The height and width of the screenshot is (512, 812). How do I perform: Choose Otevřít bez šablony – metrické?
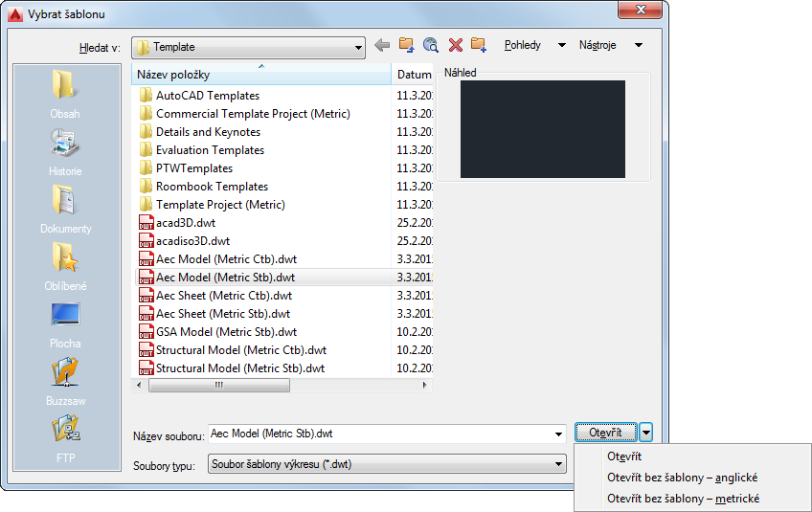coord(683,499)
